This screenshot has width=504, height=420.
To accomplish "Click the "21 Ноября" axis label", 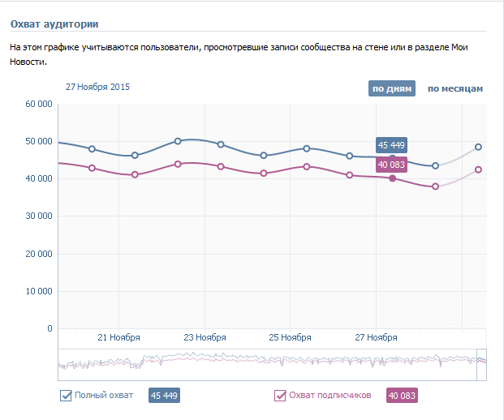I will [x=119, y=337].
